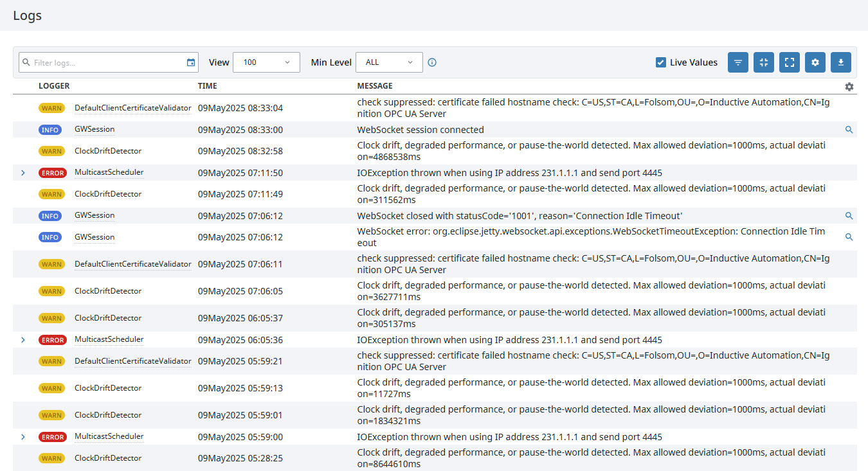This screenshot has width=868, height=471.
Task: Enable the Live Values checkbox
Action: [660, 62]
